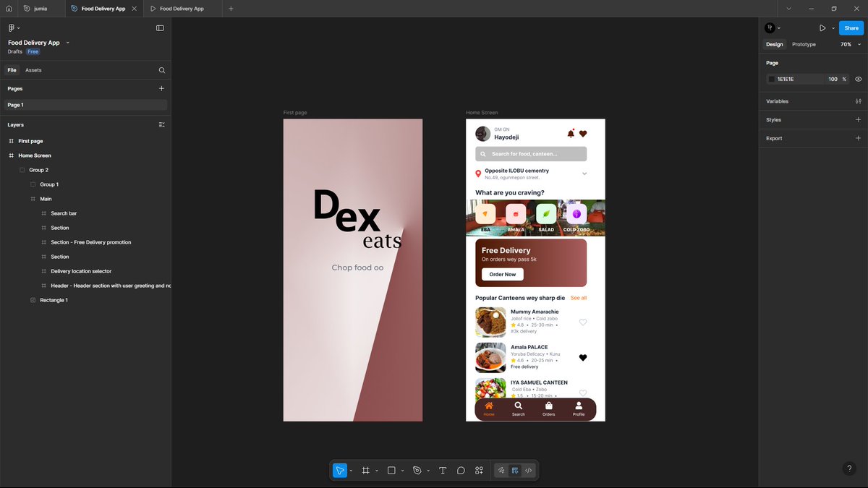The height and width of the screenshot is (488, 868).
Task: Select the Frame tool
Action: coord(366,470)
